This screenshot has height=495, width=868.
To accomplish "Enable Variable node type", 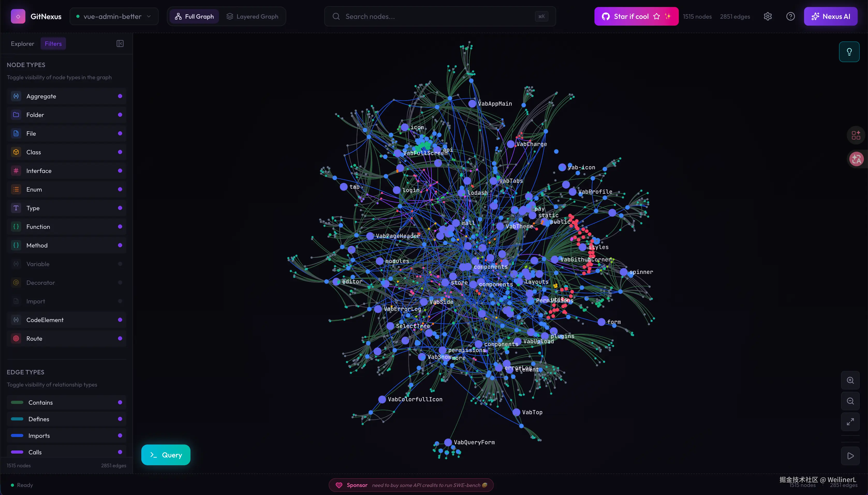I will (x=66, y=264).
